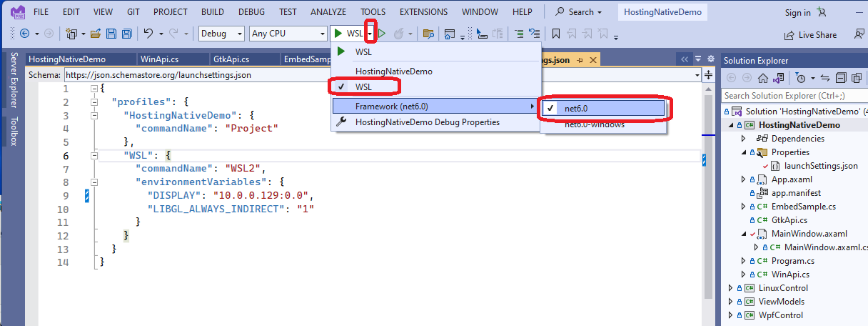This screenshot has width=868, height=326.
Task: Open the ANALYZE menu
Action: [x=328, y=12]
